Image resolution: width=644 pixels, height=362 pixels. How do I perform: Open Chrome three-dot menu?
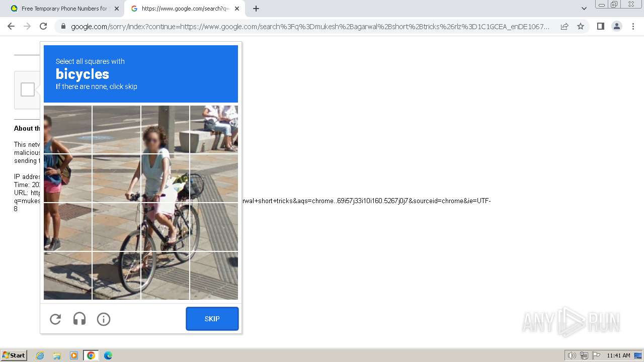[633, 26]
